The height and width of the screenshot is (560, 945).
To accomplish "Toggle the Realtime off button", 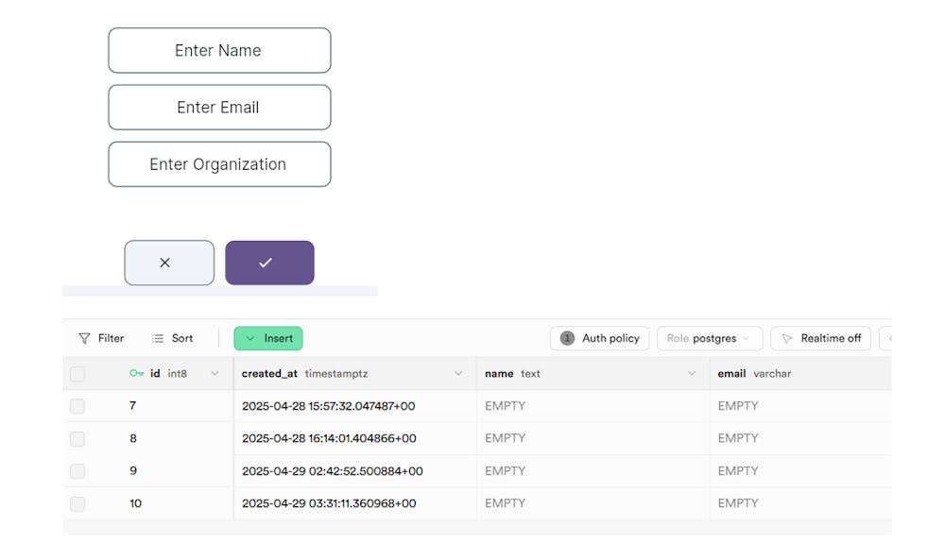I will [x=821, y=338].
